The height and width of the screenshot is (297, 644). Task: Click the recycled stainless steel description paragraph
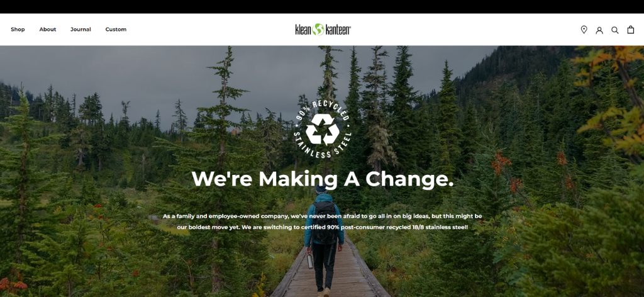[x=323, y=221]
